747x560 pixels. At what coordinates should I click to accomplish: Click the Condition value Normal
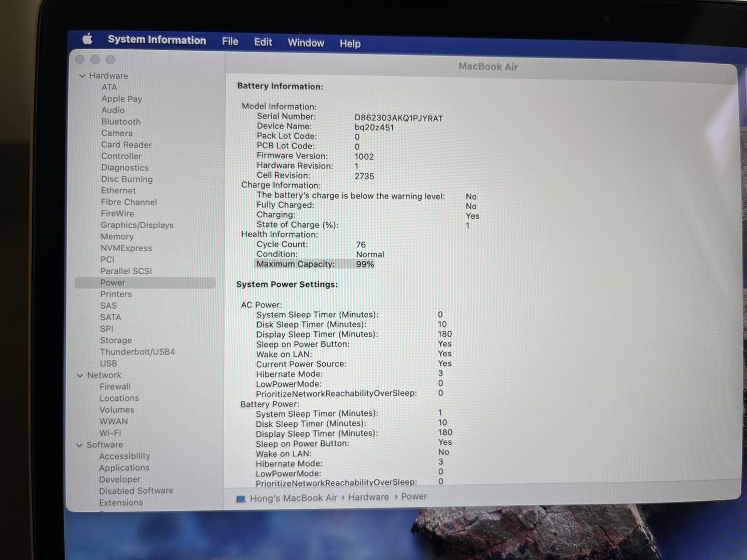(370, 255)
